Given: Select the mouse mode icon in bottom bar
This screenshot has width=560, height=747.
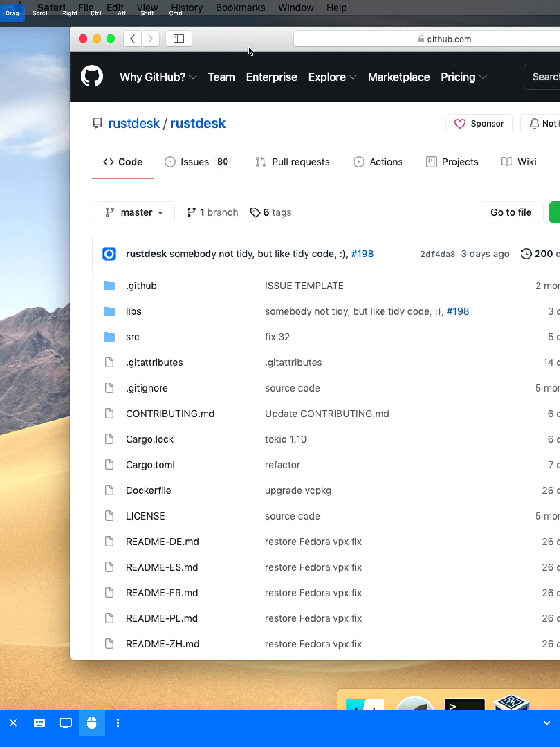Looking at the screenshot, I should point(92,723).
